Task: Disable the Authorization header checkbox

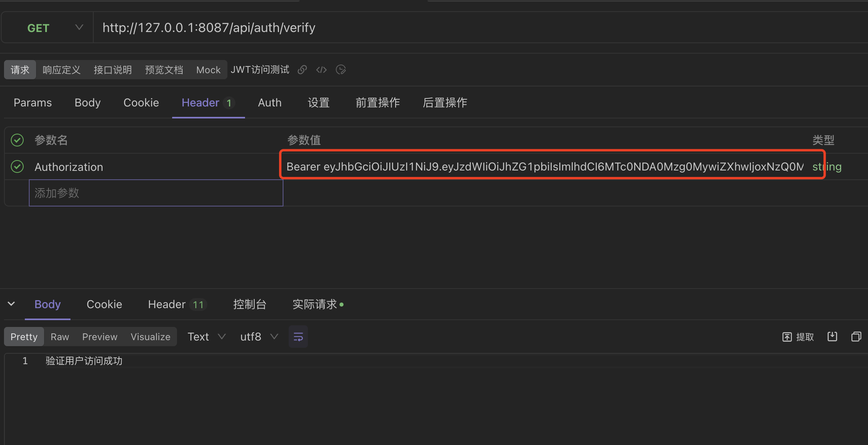Action: [x=17, y=166]
